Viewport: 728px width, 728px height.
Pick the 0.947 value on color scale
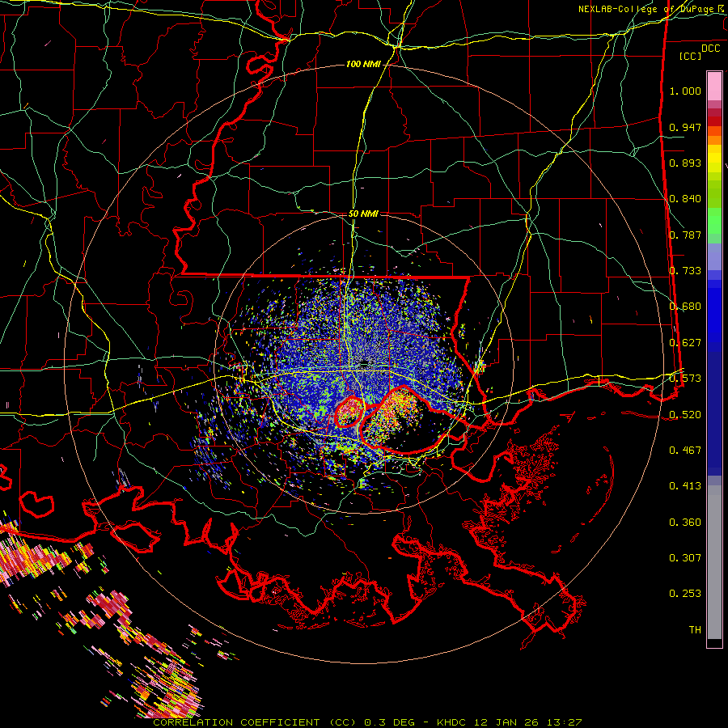coord(685,127)
